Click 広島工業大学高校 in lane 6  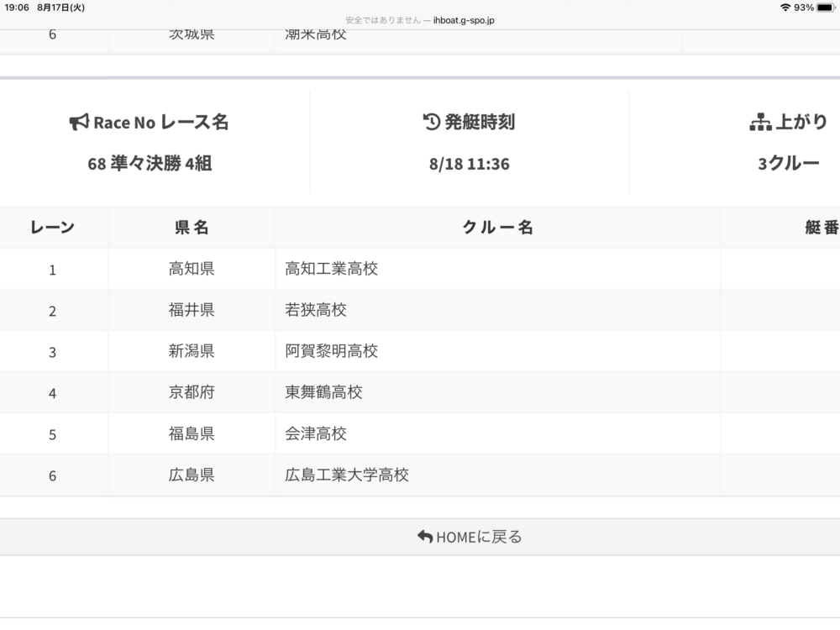coord(347,475)
